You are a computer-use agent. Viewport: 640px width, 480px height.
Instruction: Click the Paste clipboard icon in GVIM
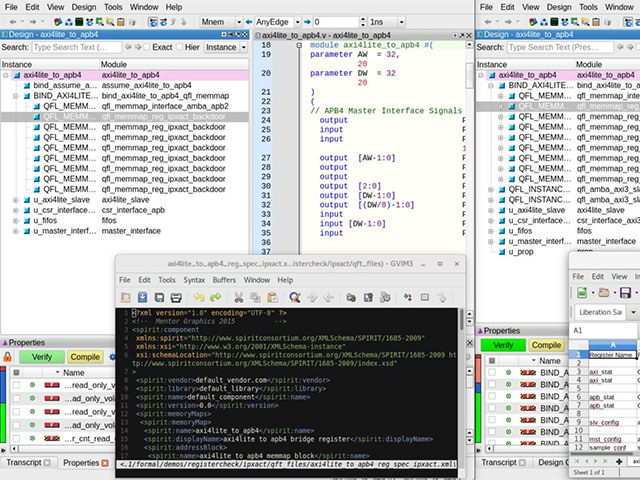[274, 298]
